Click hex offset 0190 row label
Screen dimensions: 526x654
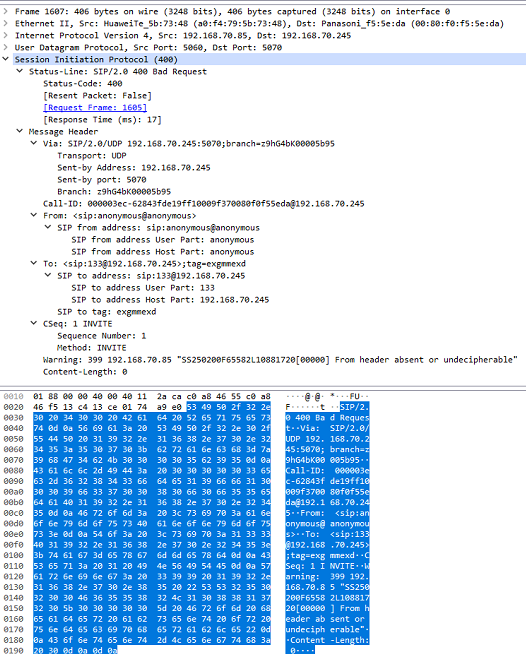pos(13,651)
